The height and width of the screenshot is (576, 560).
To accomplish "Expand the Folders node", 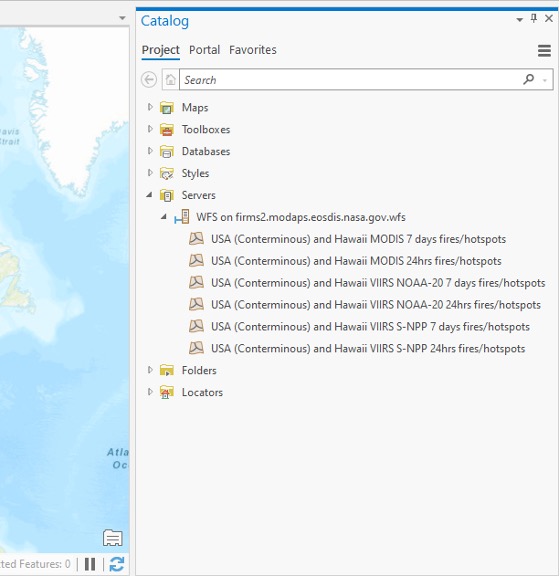I will point(150,370).
